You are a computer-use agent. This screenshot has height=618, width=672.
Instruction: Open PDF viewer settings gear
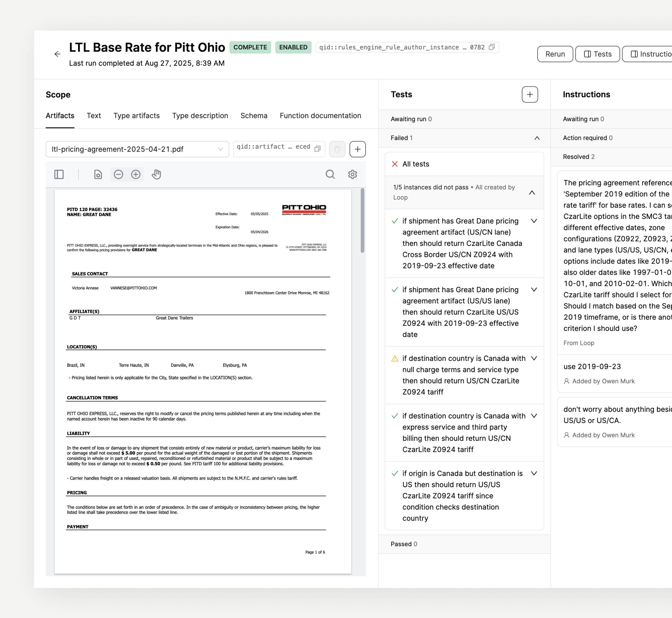352,174
